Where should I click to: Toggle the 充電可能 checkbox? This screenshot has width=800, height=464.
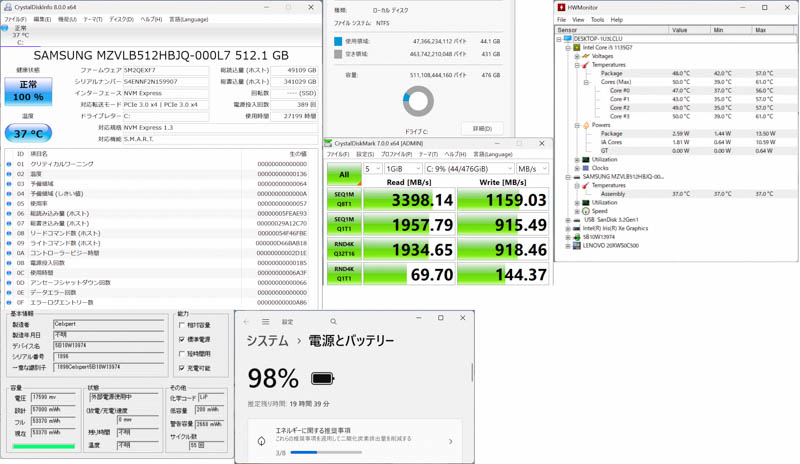click(x=182, y=368)
